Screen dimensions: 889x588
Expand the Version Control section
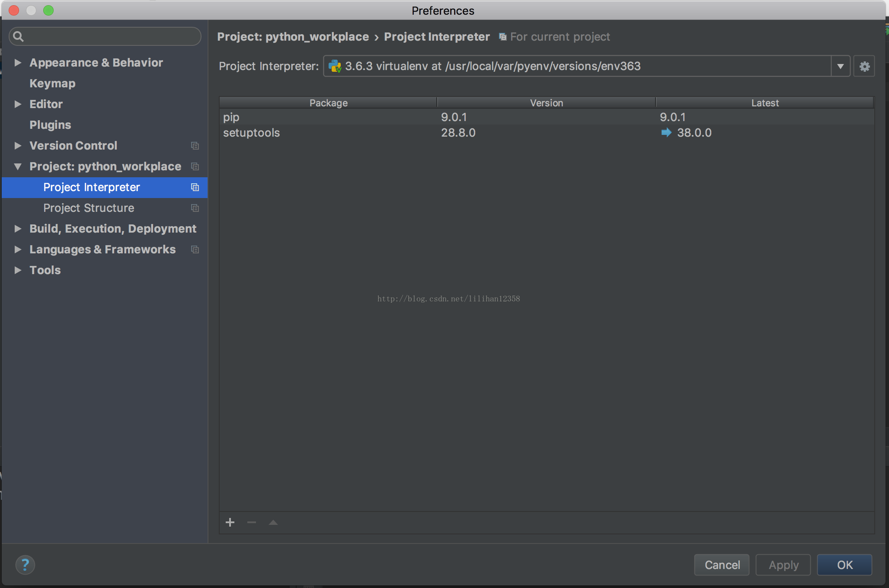18,146
